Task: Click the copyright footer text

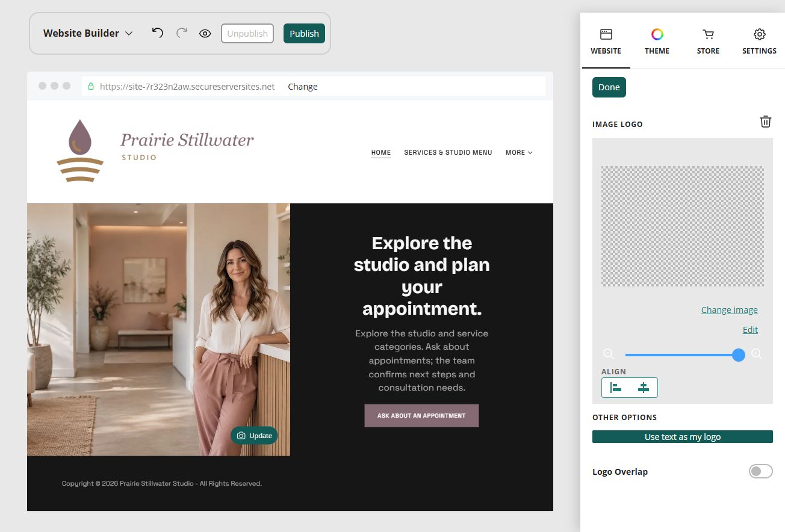Action: point(162,483)
